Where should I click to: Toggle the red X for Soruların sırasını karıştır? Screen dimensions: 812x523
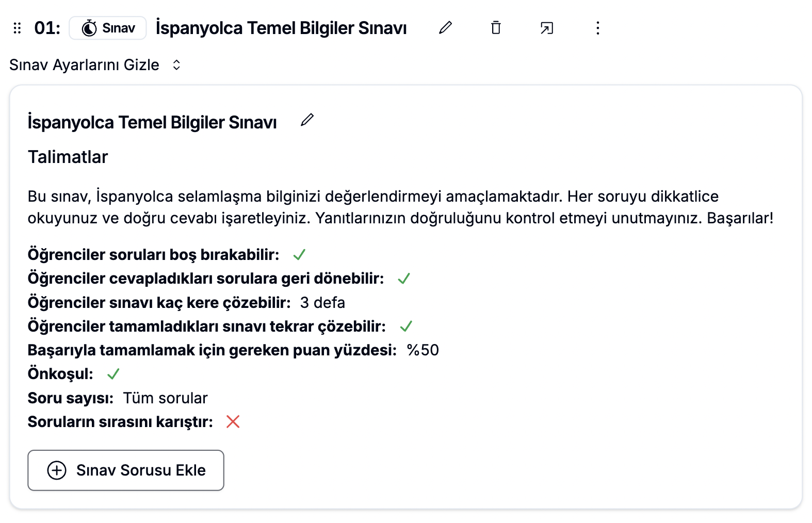click(x=233, y=422)
